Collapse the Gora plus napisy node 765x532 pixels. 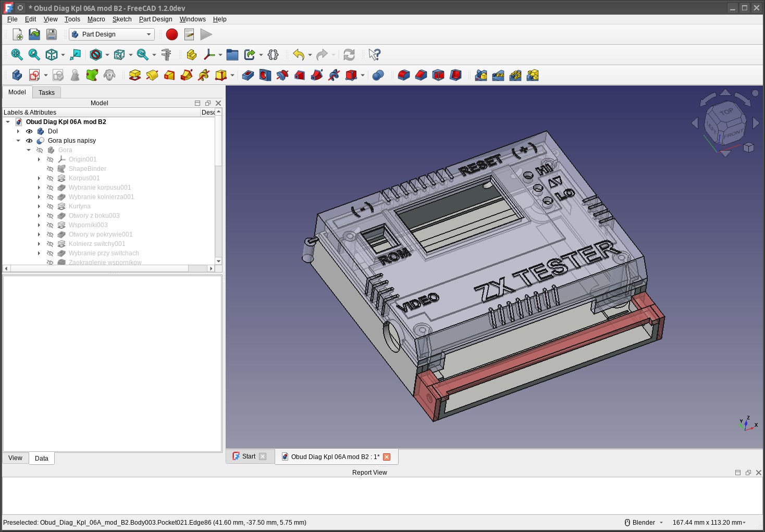tap(18, 141)
